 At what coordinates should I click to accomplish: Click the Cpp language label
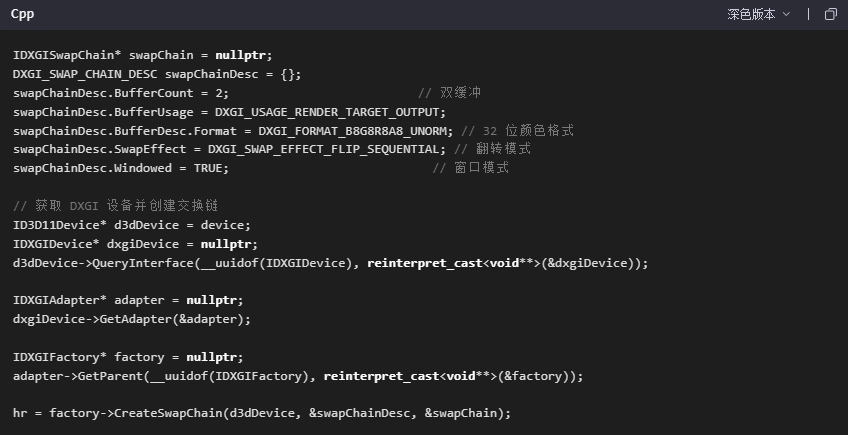click(x=22, y=14)
